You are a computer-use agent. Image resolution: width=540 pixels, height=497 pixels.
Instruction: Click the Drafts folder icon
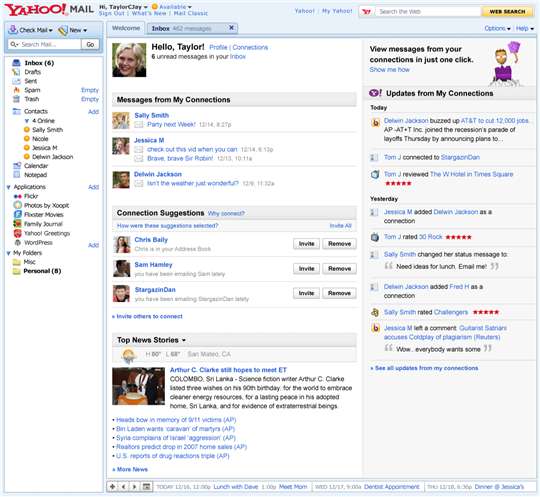coord(16,72)
